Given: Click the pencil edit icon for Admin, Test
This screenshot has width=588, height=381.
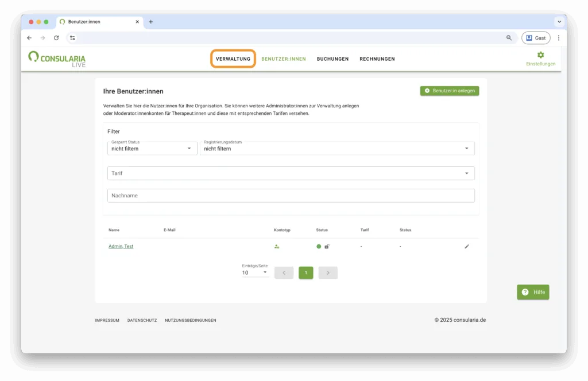Looking at the screenshot, I should [467, 246].
